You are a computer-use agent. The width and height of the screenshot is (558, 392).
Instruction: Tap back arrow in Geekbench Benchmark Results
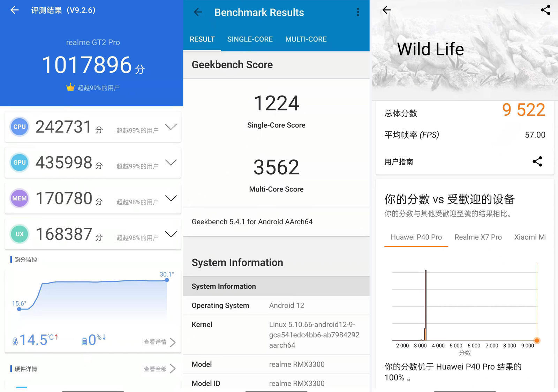[198, 12]
